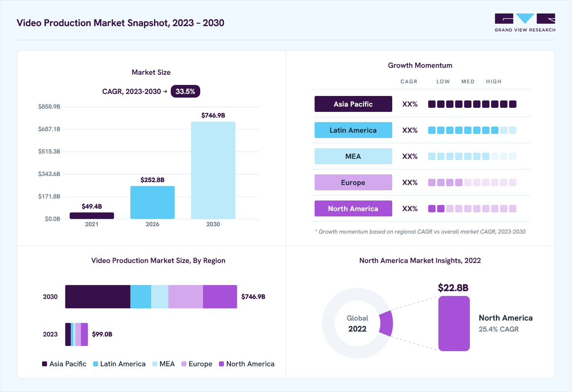
Task: Click the Europe momentum indicator squares
Action: [472, 183]
